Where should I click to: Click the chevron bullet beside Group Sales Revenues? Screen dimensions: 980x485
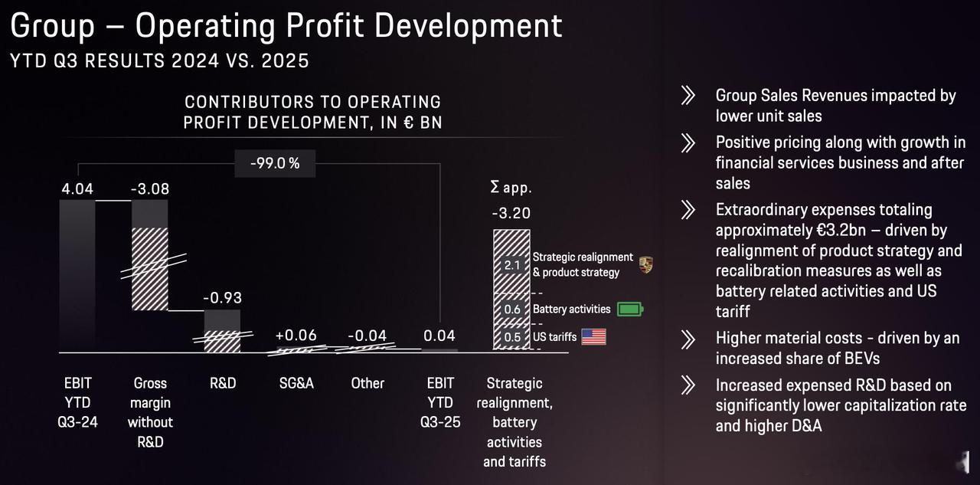click(688, 96)
